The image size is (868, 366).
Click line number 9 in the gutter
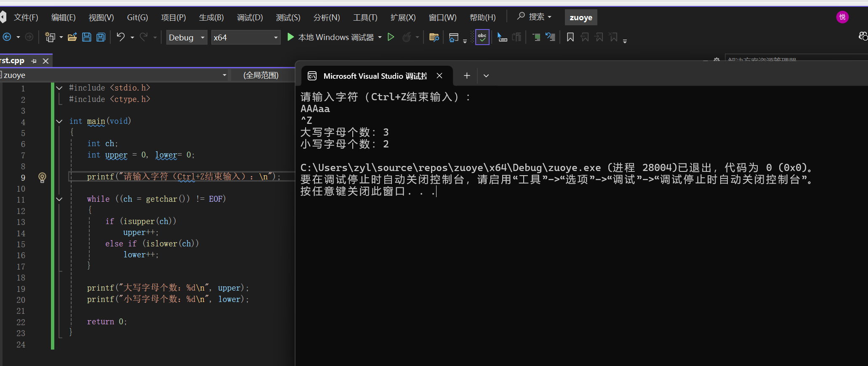coord(23,178)
